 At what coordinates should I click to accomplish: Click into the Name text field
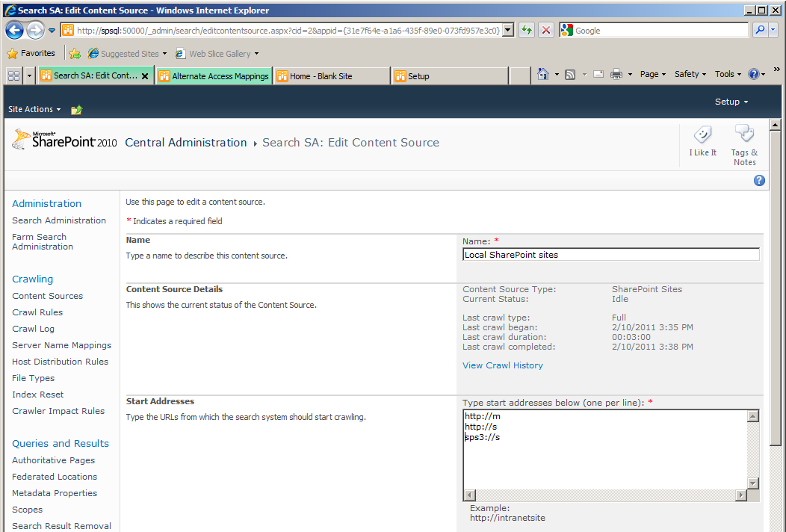[610, 255]
